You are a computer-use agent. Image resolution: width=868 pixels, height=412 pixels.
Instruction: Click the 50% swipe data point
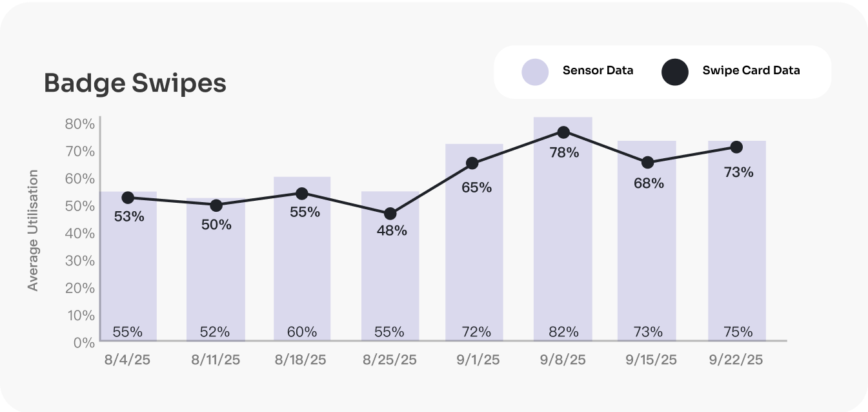(216, 205)
